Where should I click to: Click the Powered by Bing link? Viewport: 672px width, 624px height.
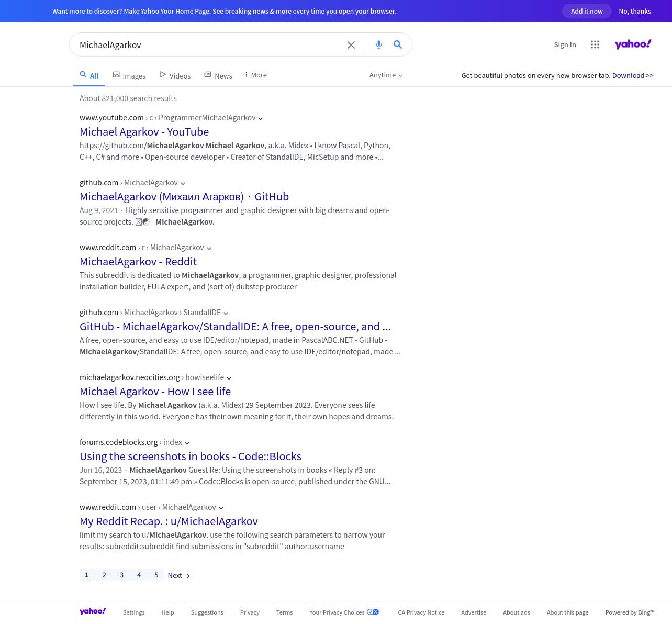pos(630,612)
